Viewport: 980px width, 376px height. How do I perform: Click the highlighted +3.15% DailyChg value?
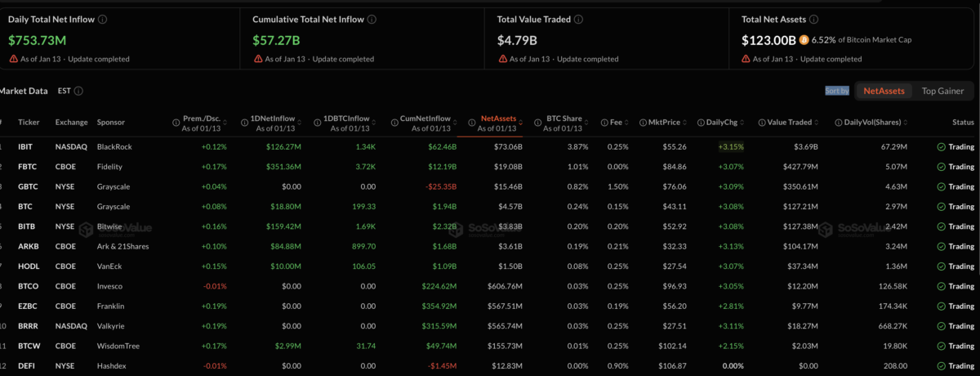pyautogui.click(x=731, y=147)
